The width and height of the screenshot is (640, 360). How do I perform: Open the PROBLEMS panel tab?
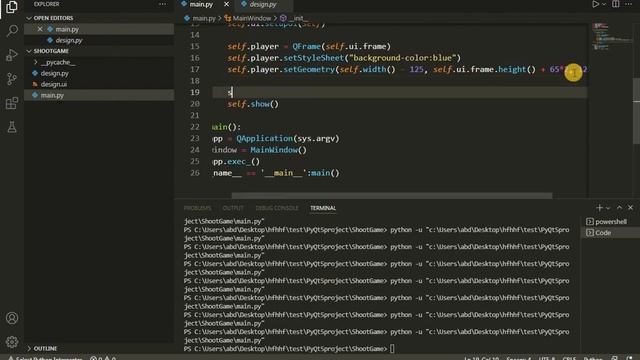tap(198, 208)
